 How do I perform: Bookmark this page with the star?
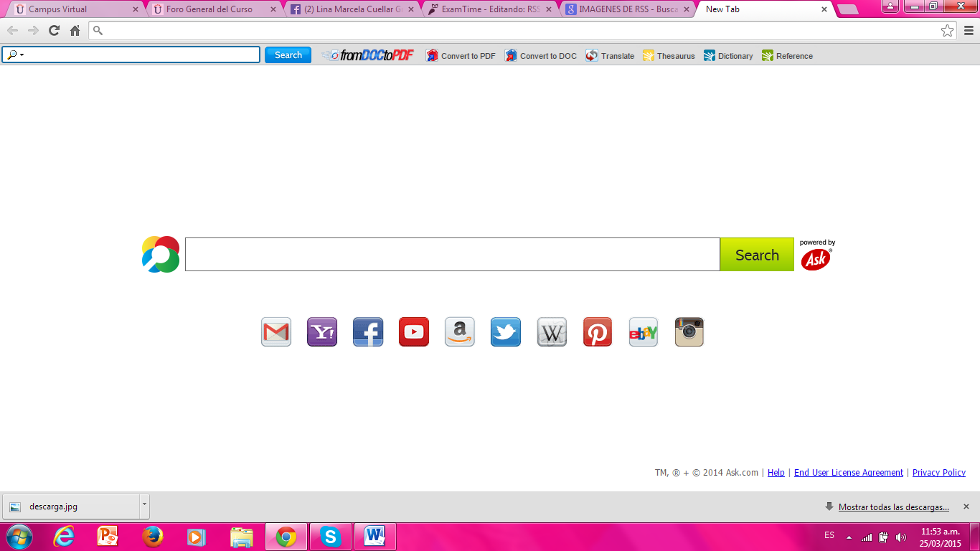(948, 30)
